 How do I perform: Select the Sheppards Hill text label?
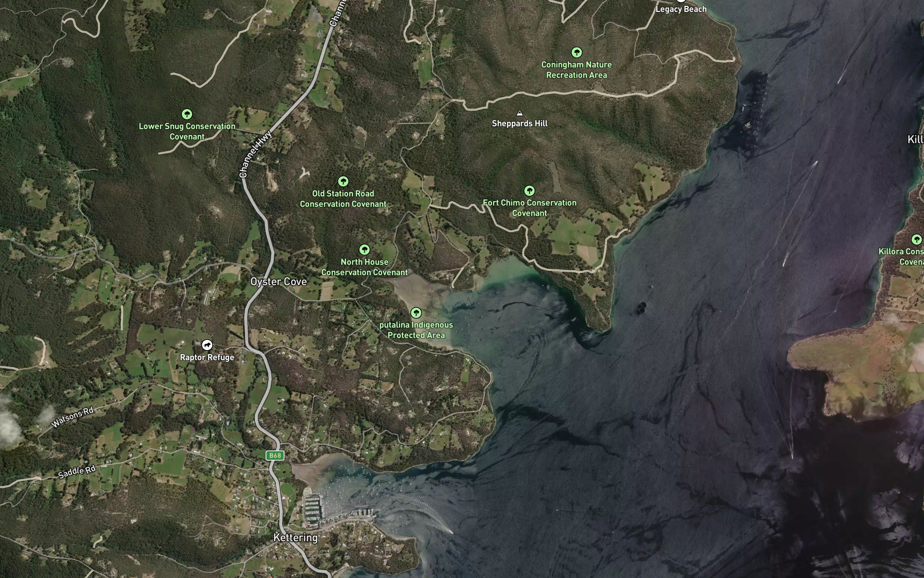coord(520,124)
